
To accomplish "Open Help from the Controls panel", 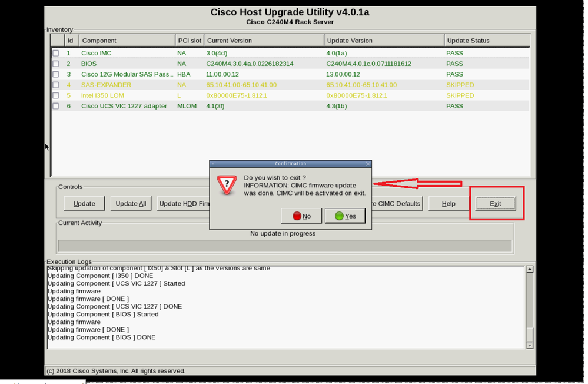I will (x=449, y=203).
